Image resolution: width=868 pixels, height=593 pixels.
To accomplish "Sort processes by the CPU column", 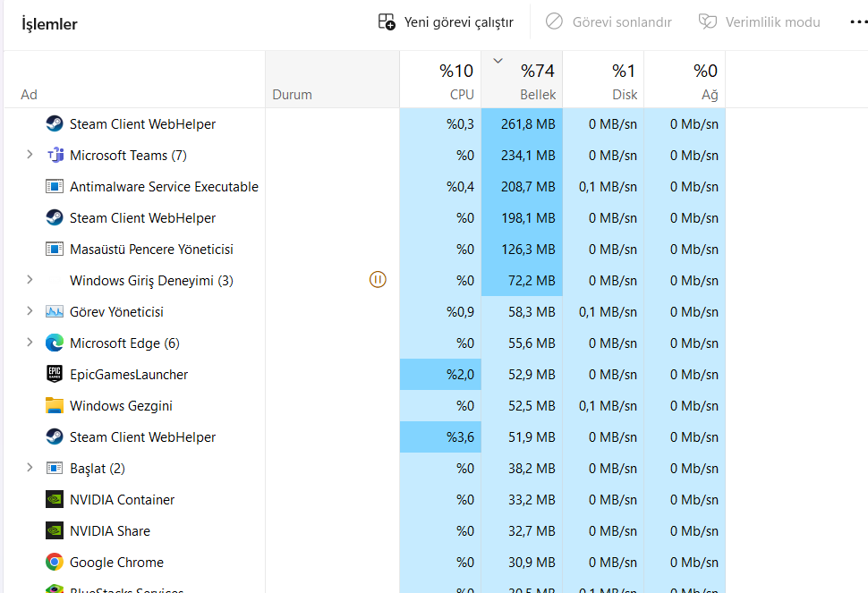I will click(440, 80).
